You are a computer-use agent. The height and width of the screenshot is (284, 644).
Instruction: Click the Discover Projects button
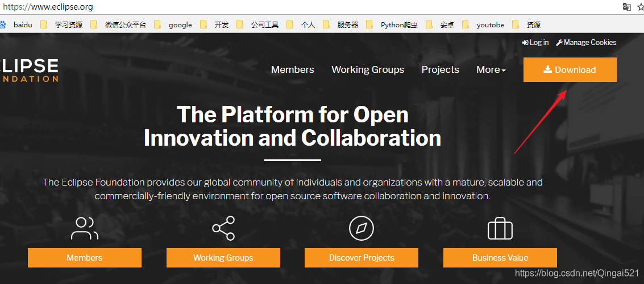point(362,258)
